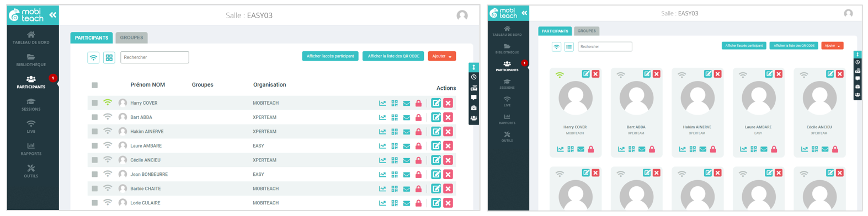Screen dimensions: 868x216
Task: Click envelope icon in Lorie CULAIRE's row
Action: point(407,203)
